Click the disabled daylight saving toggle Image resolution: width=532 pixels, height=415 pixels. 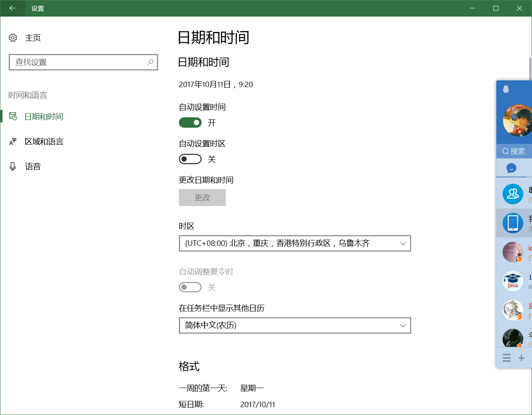(190, 287)
